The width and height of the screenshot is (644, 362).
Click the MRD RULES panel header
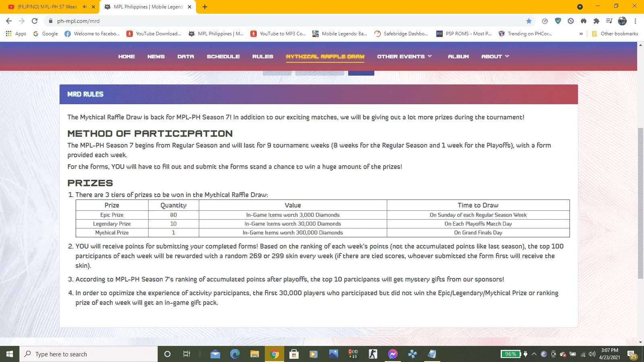(x=319, y=94)
